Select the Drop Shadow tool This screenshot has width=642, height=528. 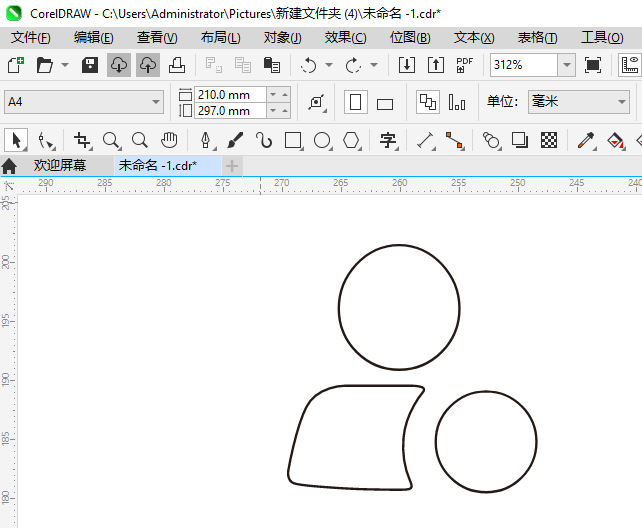coord(520,140)
